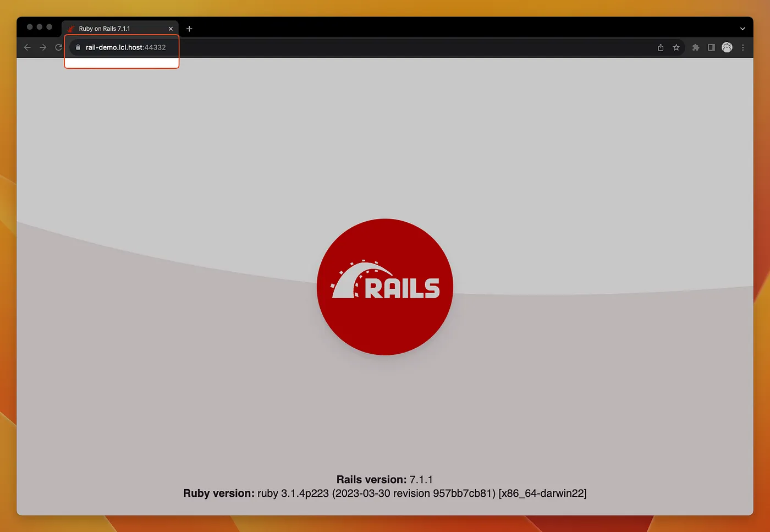Click the back navigation arrow

point(27,47)
